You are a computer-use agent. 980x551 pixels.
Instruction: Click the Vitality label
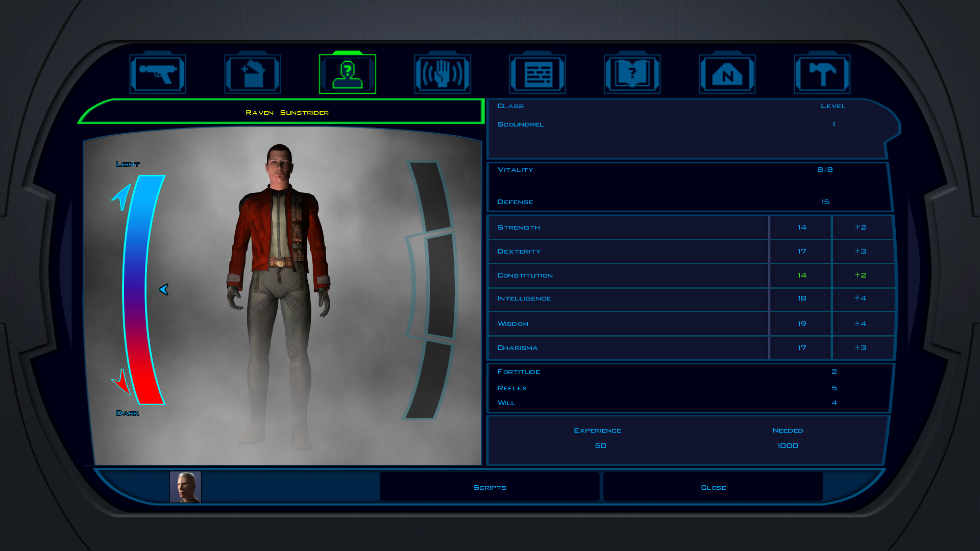(515, 170)
